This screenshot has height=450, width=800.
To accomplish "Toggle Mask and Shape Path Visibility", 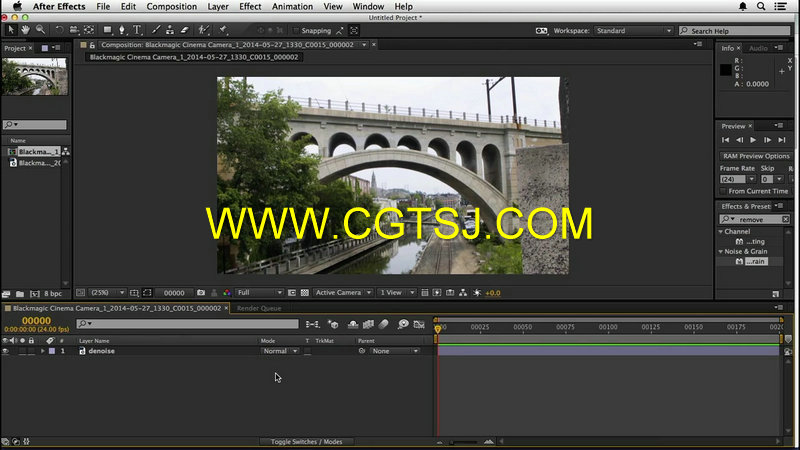I will (x=147, y=293).
